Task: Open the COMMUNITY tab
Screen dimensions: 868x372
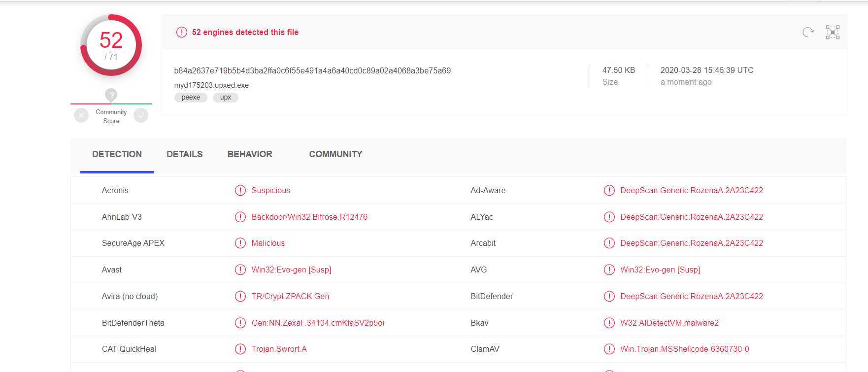Action: click(335, 154)
